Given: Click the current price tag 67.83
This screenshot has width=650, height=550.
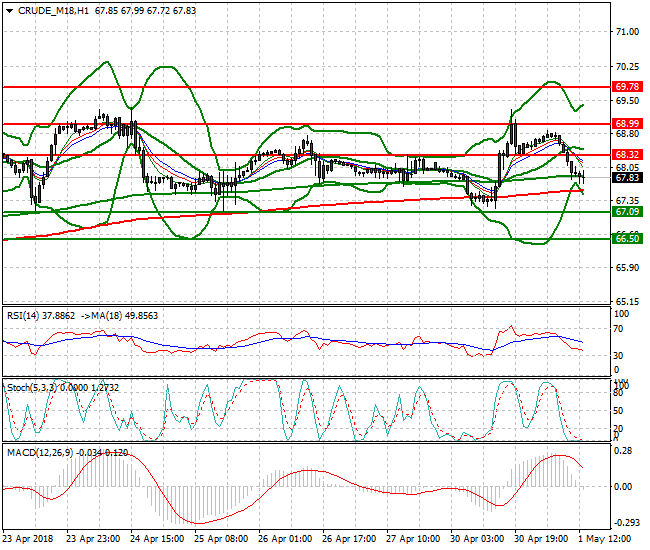Looking at the screenshot, I should coord(627,178).
